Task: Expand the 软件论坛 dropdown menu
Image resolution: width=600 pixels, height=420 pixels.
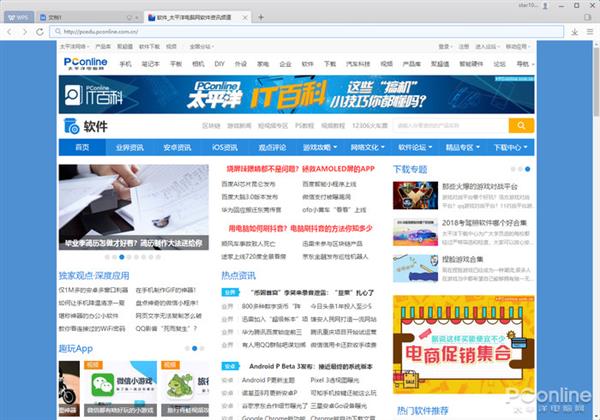Action: [415, 147]
